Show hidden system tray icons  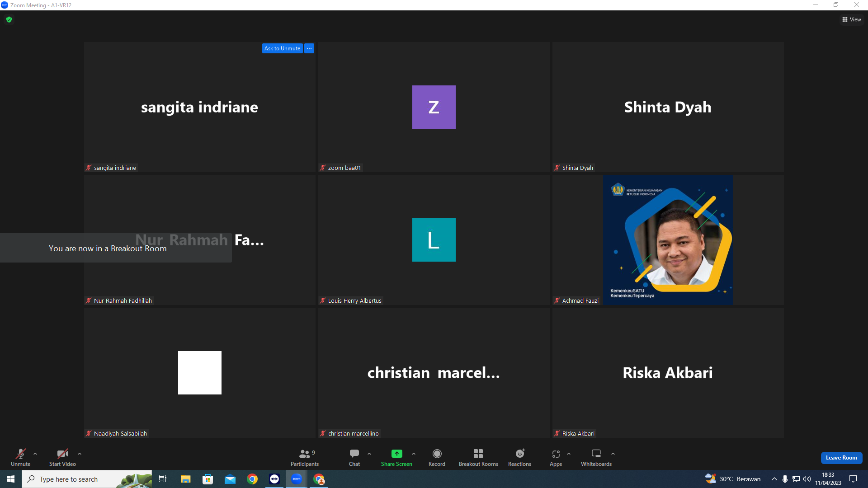point(774,479)
